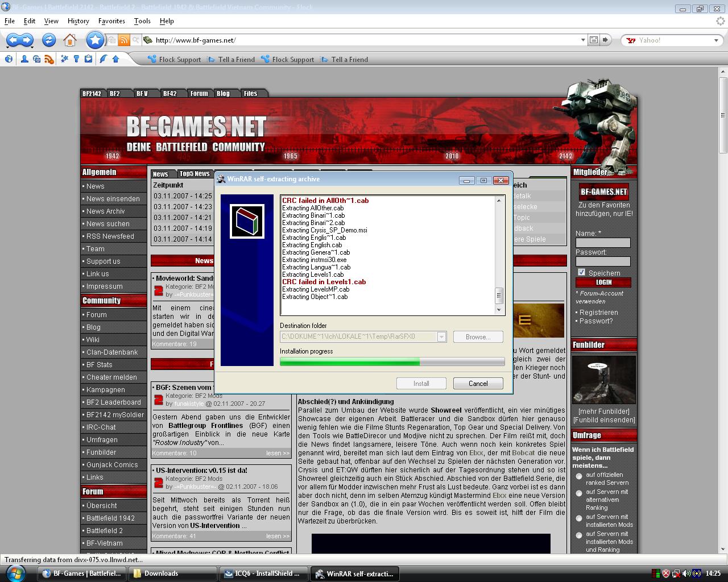728x582 pixels.
Task: Click the red LOGIN button
Action: click(603, 282)
